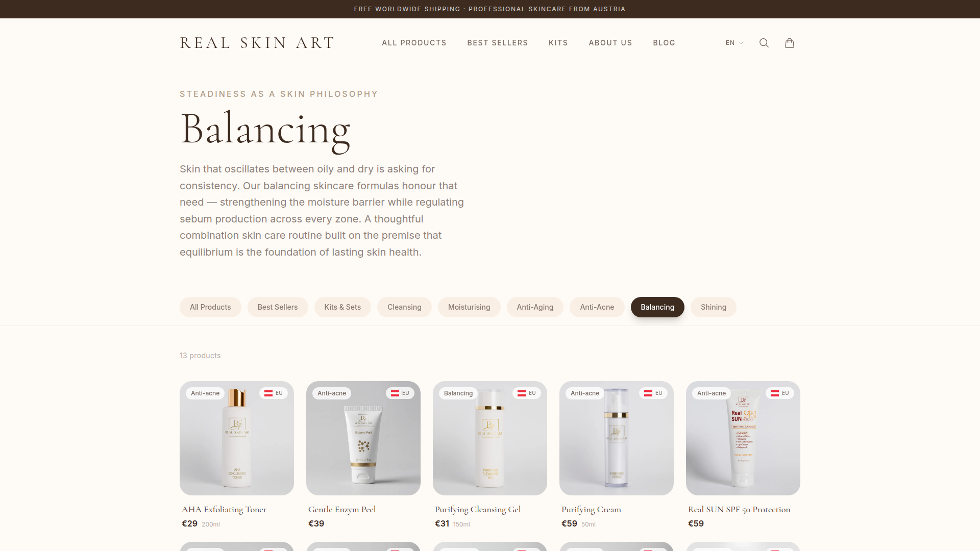Select the Shining filter pill
The image size is (980, 551).
[714, 307]
